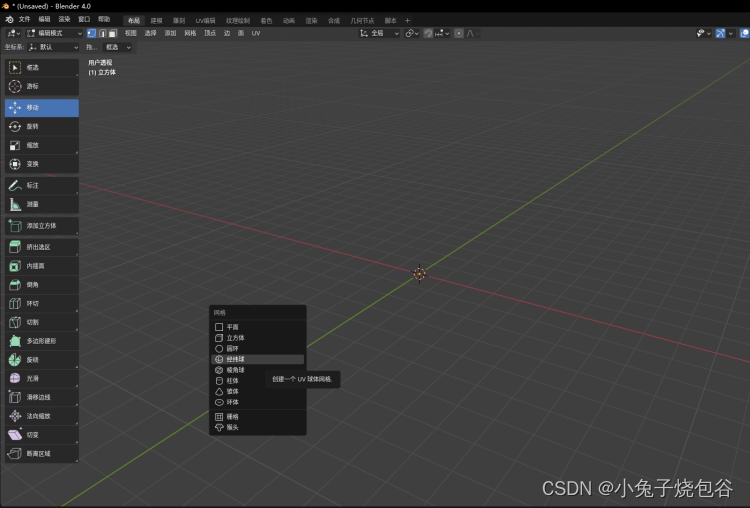Screen dimensions: 750x508
Task: Toggle snapping magnet icon
Action: tap(428, 33)
